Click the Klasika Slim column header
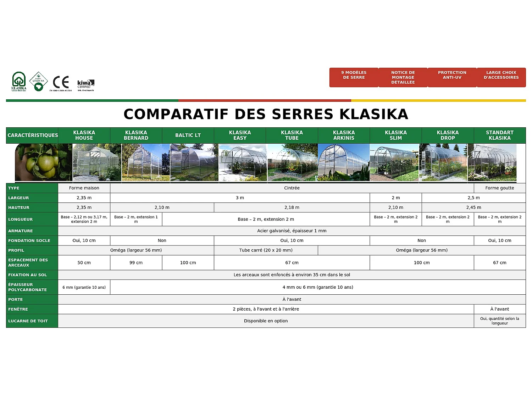Screen dimensions: 532x399 pyautogui.click(x=396, y=135)
